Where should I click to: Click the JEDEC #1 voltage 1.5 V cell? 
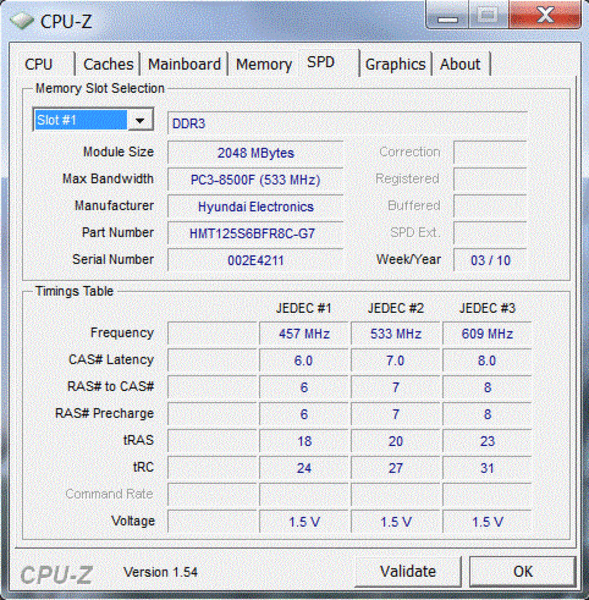[303, 522]
